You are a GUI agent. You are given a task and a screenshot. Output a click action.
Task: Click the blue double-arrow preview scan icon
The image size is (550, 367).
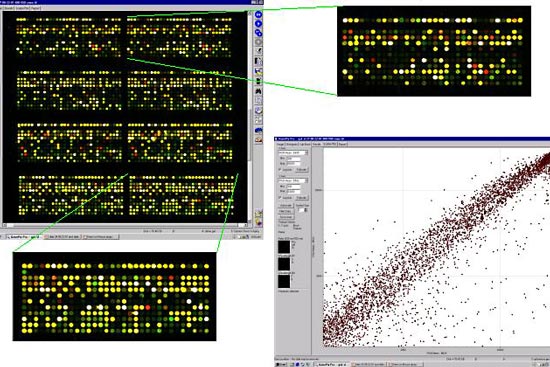coord(259,15)
